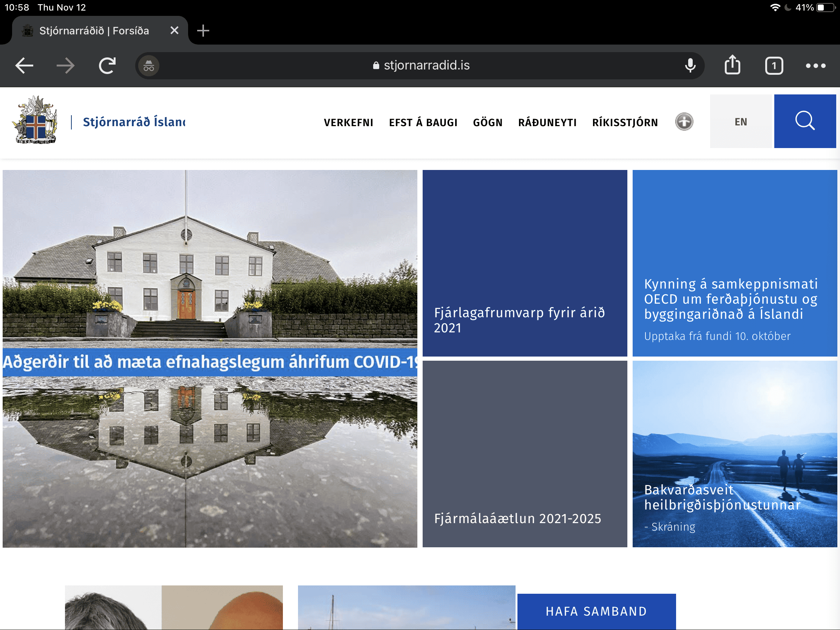Viewport: 840px width, 630px height.
Task: Tap the incognito icon in address bar
Action: [x=148, y=66]
